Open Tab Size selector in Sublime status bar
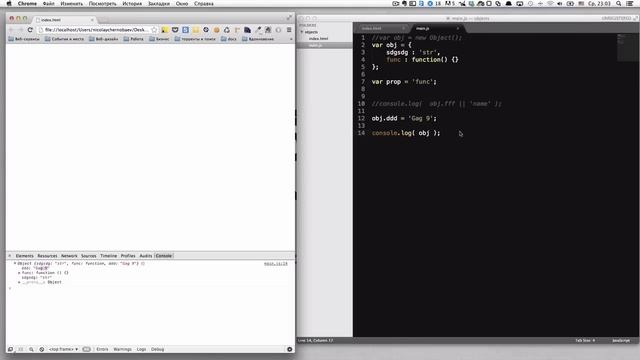The width and height of the screenshot is (640, 360). coord(585,340)
